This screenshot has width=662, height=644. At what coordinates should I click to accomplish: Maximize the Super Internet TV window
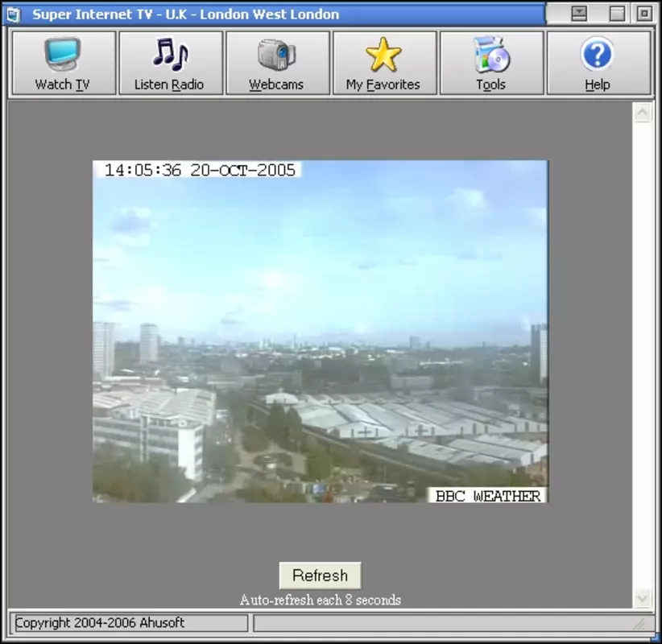coord(617,14)
